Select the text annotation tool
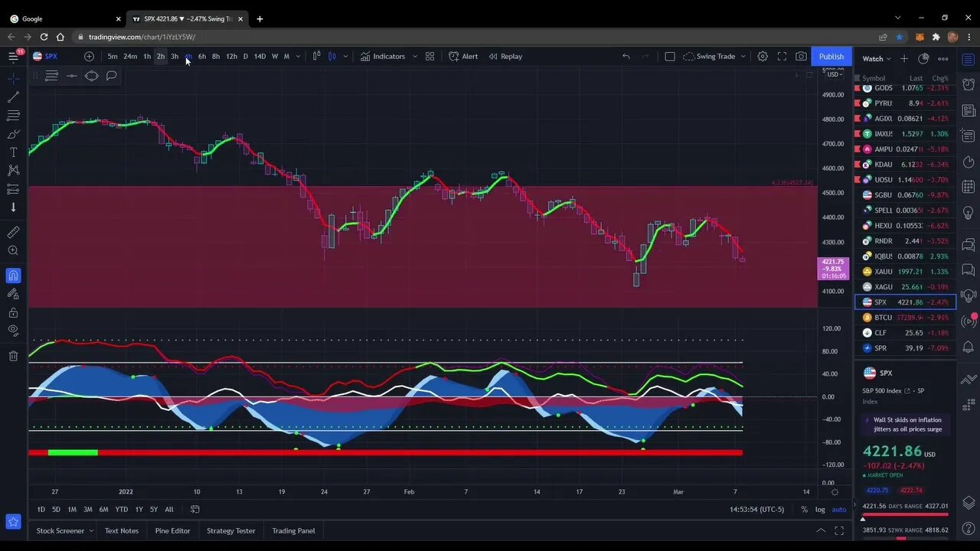Screen dimensions: 980x551 [x=13, y=152]
